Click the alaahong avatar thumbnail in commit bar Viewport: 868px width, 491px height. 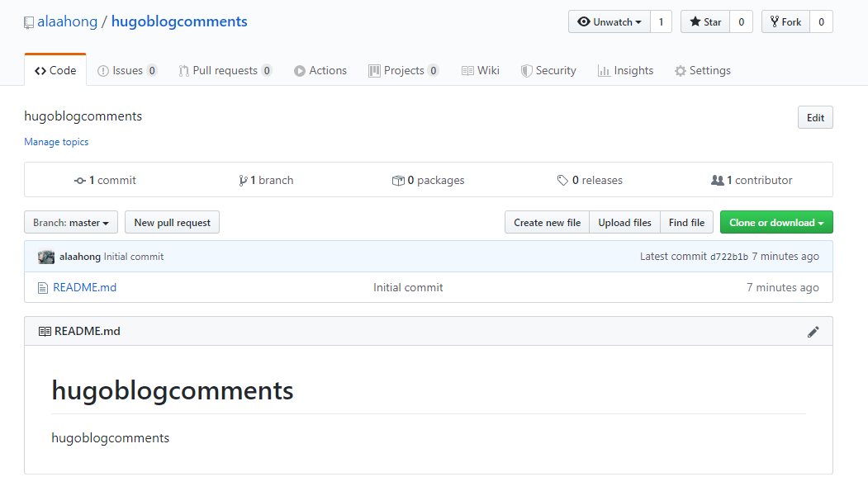tap(46, 257)
